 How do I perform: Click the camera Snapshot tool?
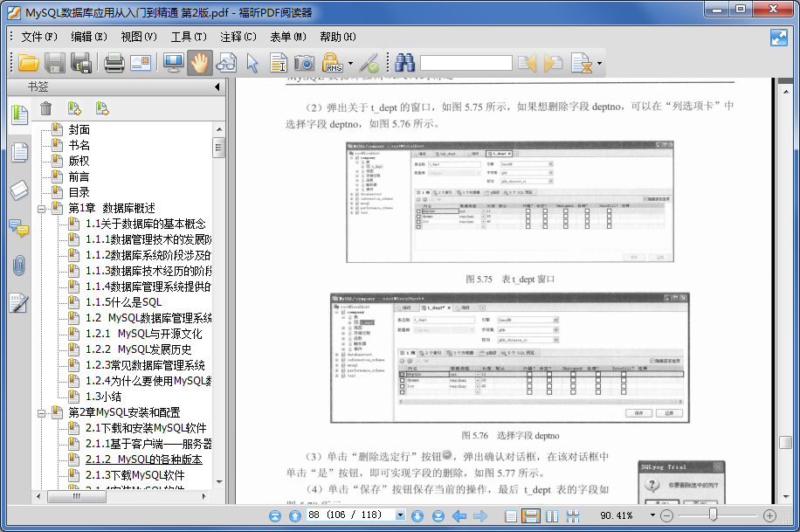pos(305,63)
